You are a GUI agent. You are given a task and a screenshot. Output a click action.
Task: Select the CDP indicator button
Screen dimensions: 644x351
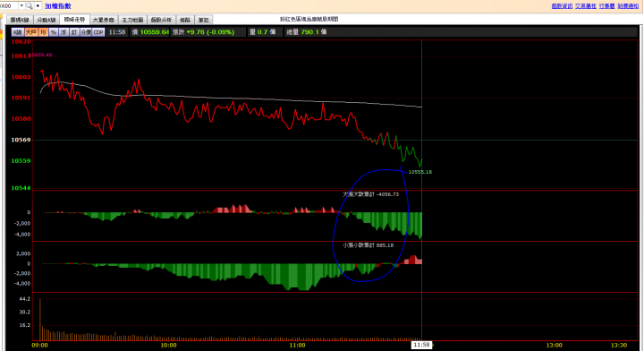click(x=98, y=32)
